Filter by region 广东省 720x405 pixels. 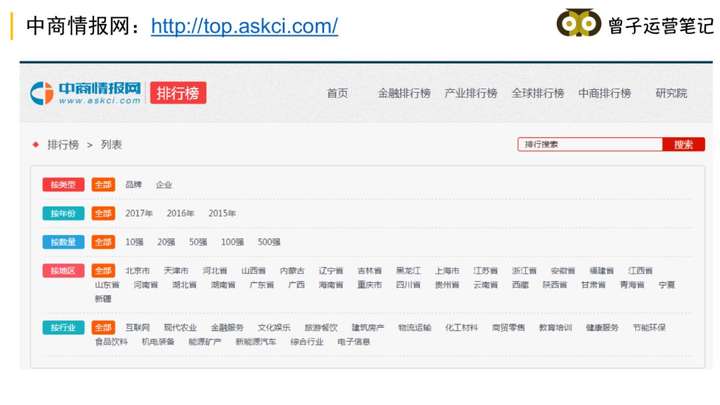click(x=262, y=285)
